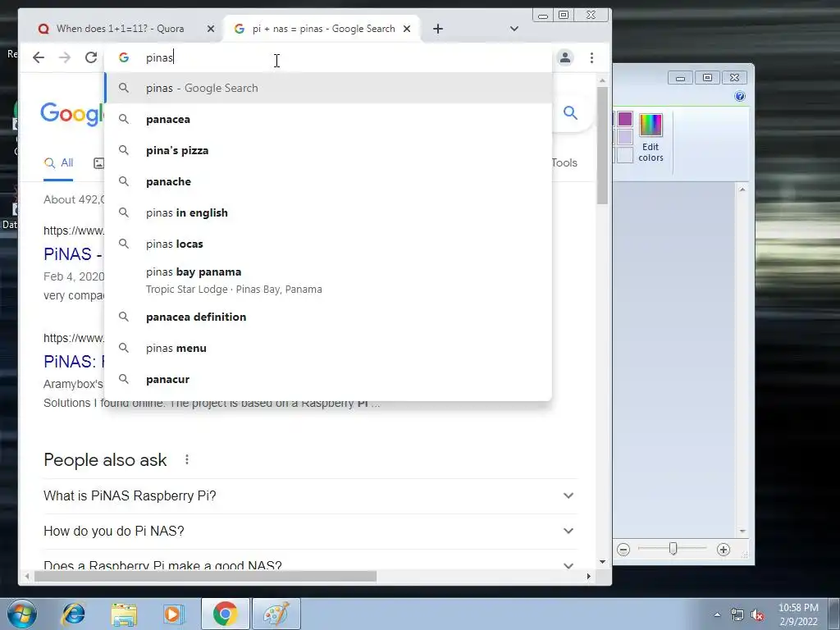Viewport: 840px width, 630px height.
Task: Expand 'How do you do Pi NAS?'
Action: pos(310,531)
